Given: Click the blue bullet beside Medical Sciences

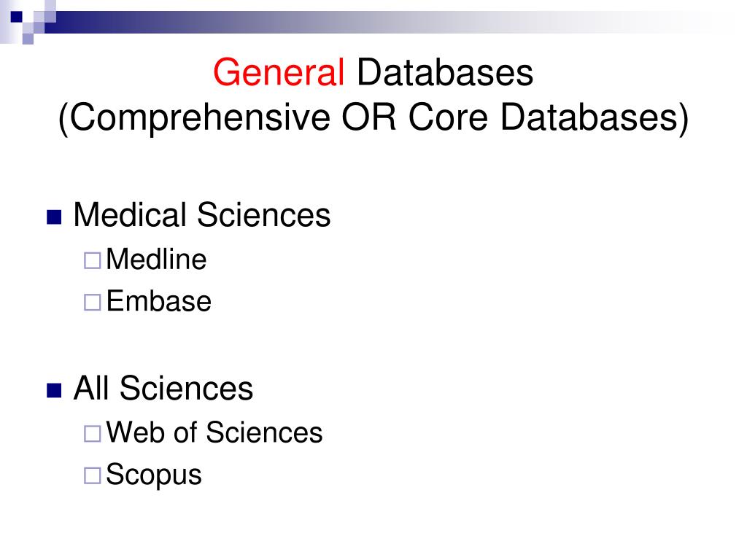Looking at the screenshot, I should pyautogui.click(x=54, y=217).
